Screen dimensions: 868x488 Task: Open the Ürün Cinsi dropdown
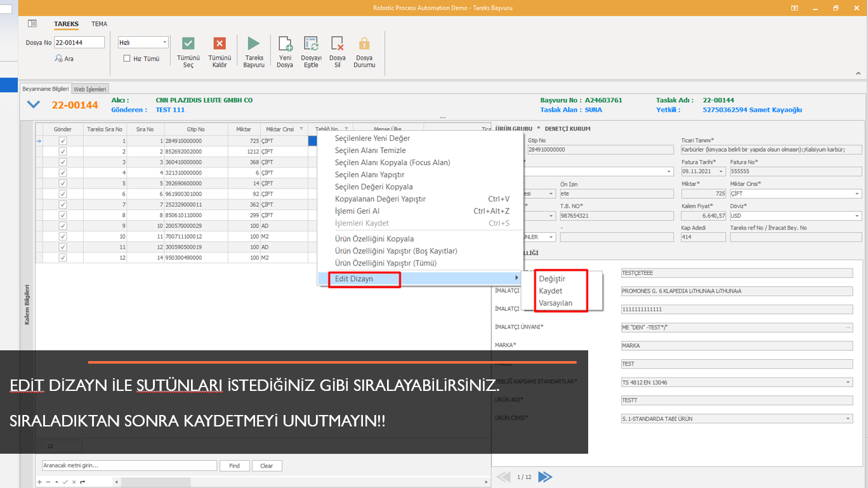coord(849,419)
